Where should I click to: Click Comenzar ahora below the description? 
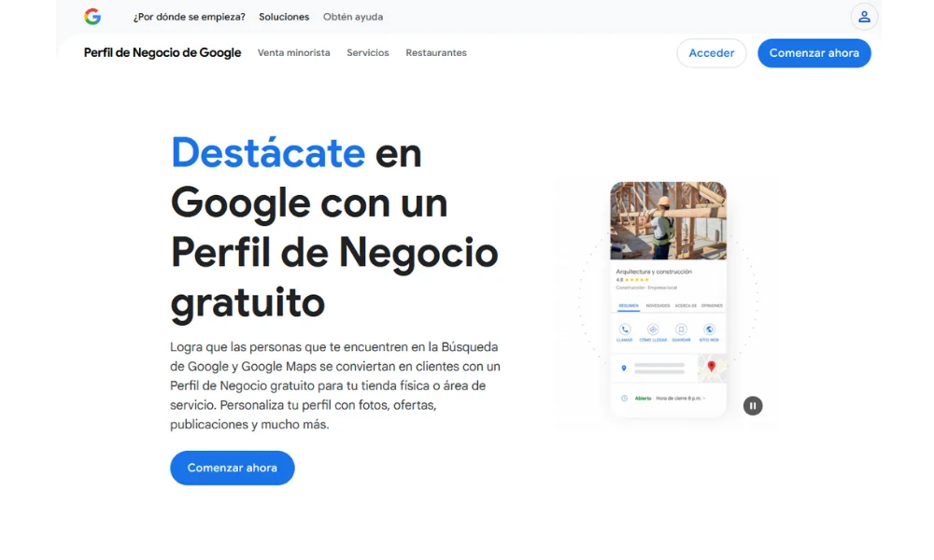pos(233,468)
